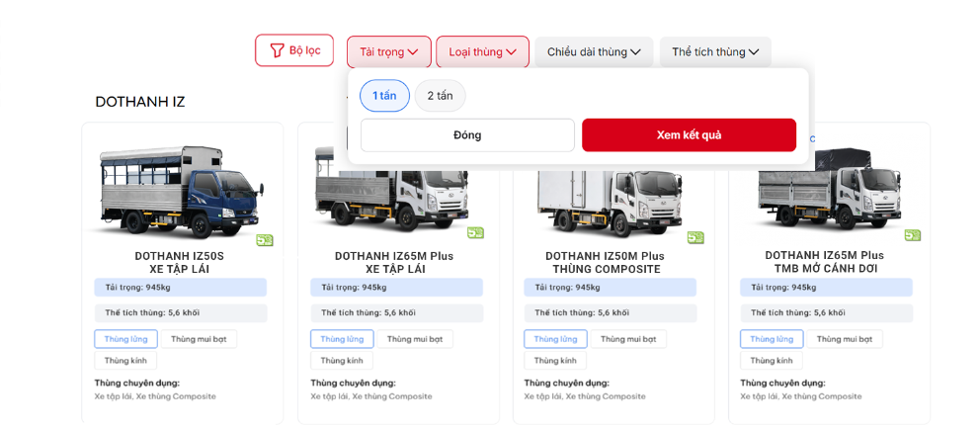Open the IZ65M Plus TMB MỞ CÁNH DƠI truck image
The width and height of the screenshot is (980, 431).
tap(830, 190)
